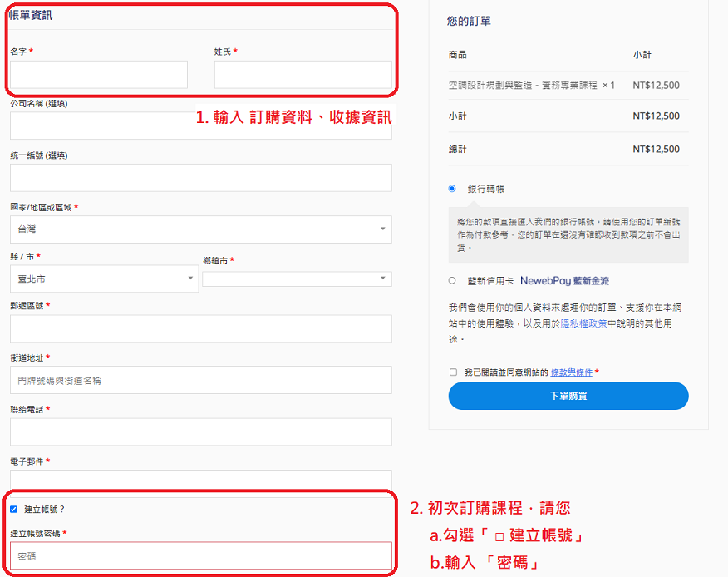Click the 建立帳號密碼 password field
The height and width of the screenshot is (577, 728).
click(200, 555)
